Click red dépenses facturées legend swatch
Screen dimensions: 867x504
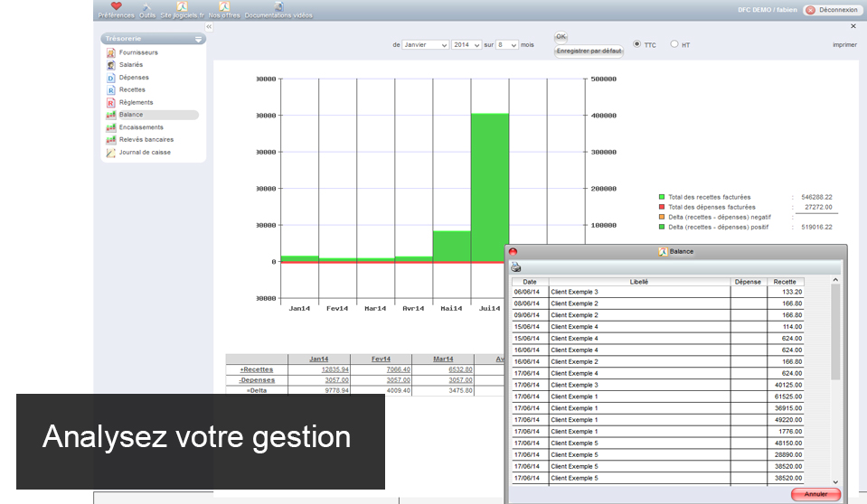pos(661,207)
